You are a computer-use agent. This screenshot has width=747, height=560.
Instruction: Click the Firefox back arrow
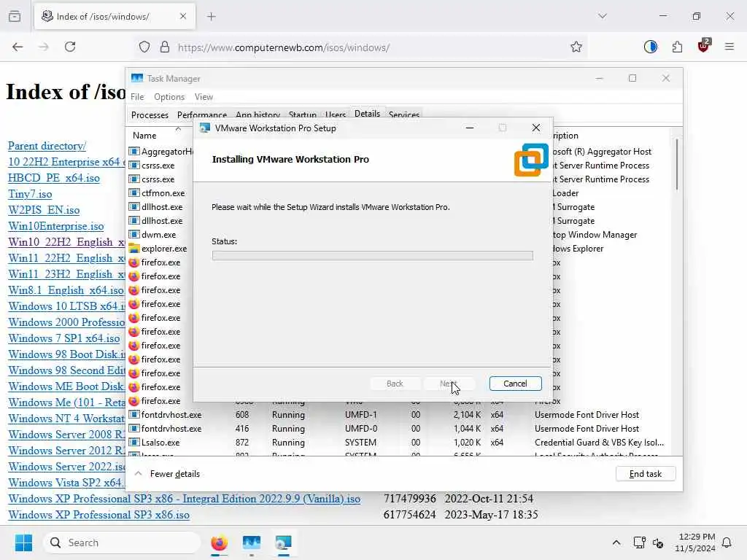(x=18, y=47)
